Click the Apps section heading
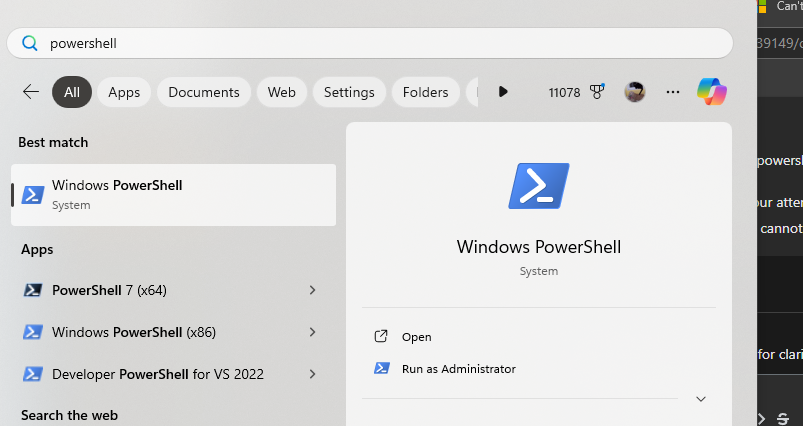Image resolution: width=803 pixels, height=426 pixels. [37, 249]
